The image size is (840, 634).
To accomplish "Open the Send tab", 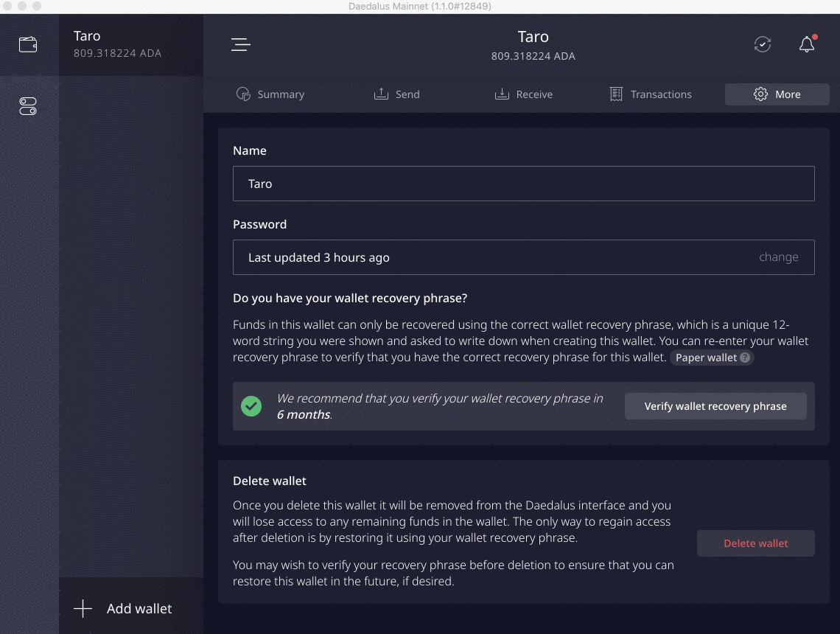I will tap(397, 94).
